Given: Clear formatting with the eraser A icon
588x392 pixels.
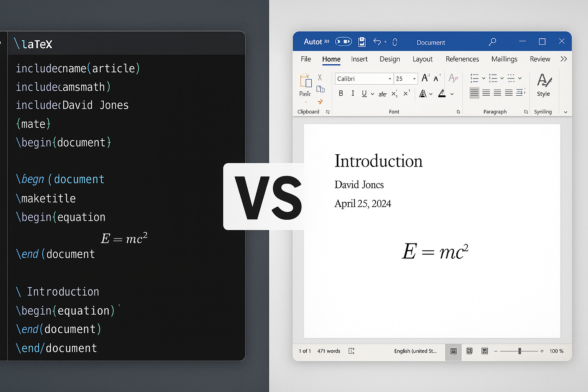Looking at the screenshot, I should pyautogui.click(x=453, y=78).
